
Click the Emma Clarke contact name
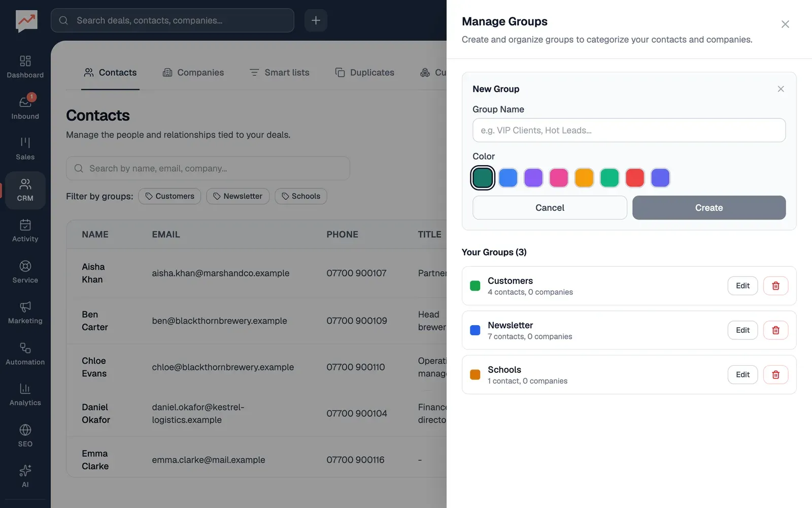(95, 460)
